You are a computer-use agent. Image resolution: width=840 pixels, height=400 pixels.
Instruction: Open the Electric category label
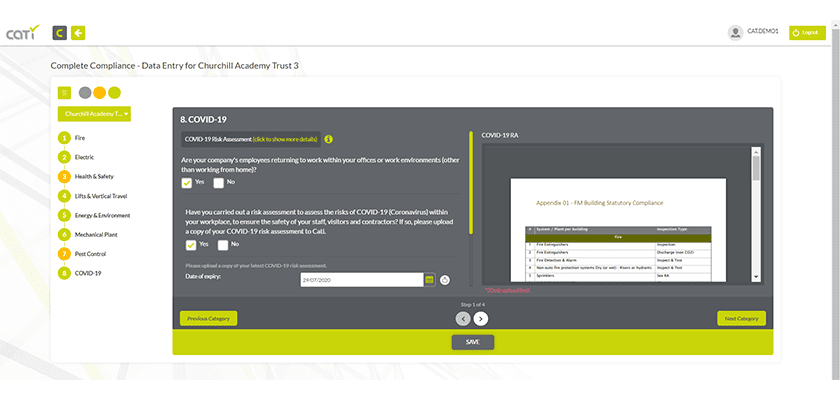(85, 157)
